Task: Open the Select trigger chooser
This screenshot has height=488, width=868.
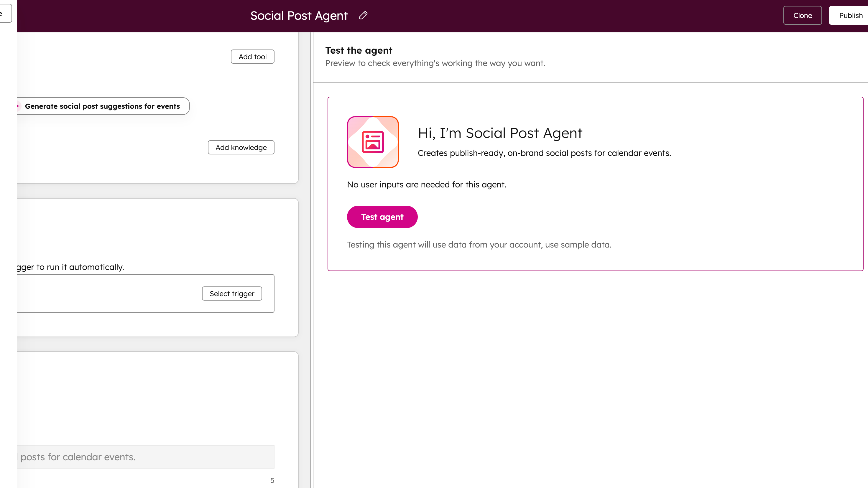Action: (232, 294)
